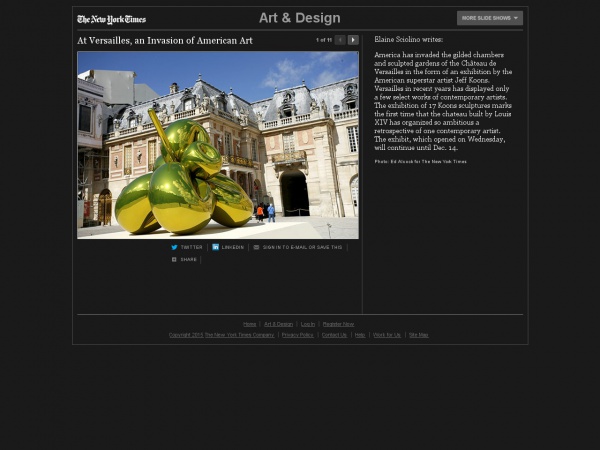Go to the next slide arrow
Viewport: 600px width, 450px height.
(x=353, y=40)
